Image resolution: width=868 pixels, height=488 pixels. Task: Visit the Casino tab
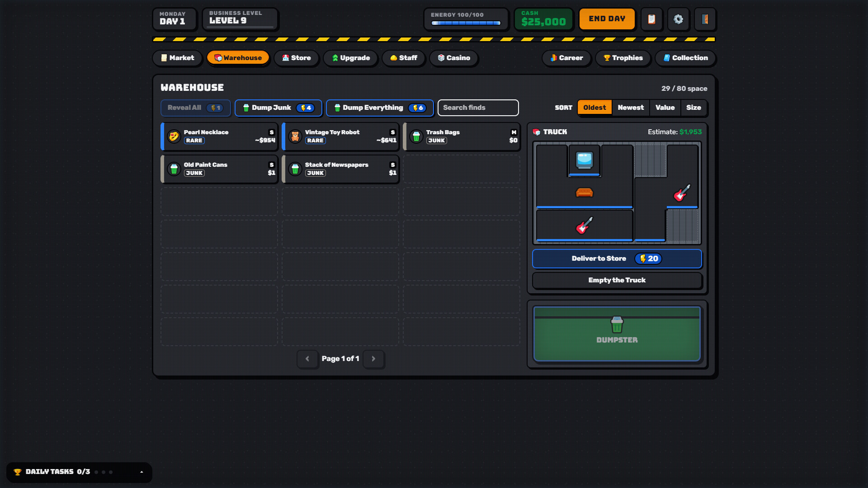(454, 58)
